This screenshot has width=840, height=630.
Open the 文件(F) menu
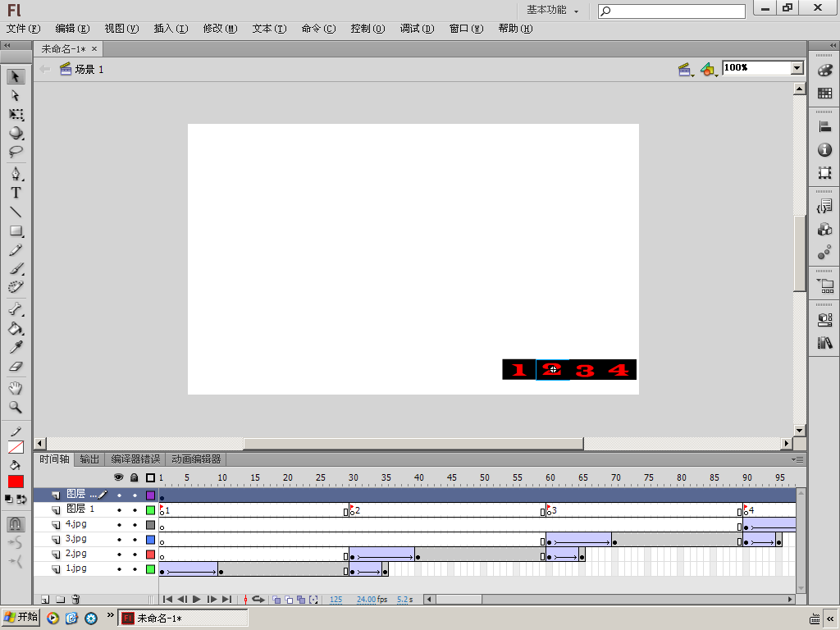(x=23, y=29)
